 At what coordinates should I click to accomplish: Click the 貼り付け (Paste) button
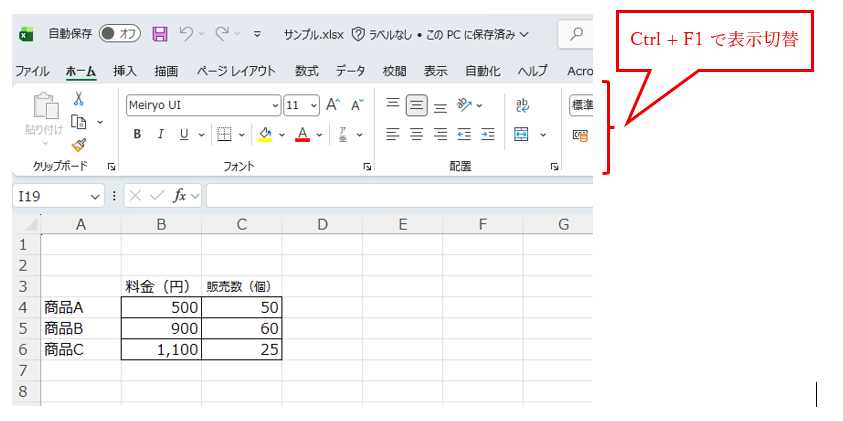pyautogui.click(x=44, y=115)
